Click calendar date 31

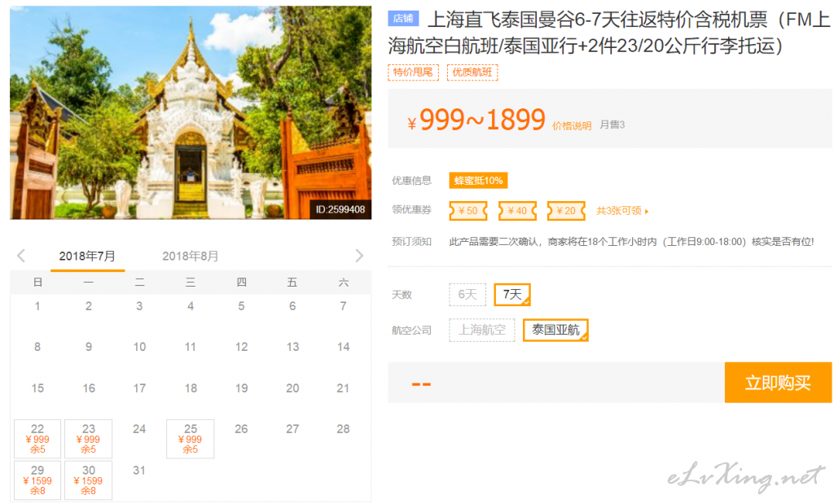139,470
